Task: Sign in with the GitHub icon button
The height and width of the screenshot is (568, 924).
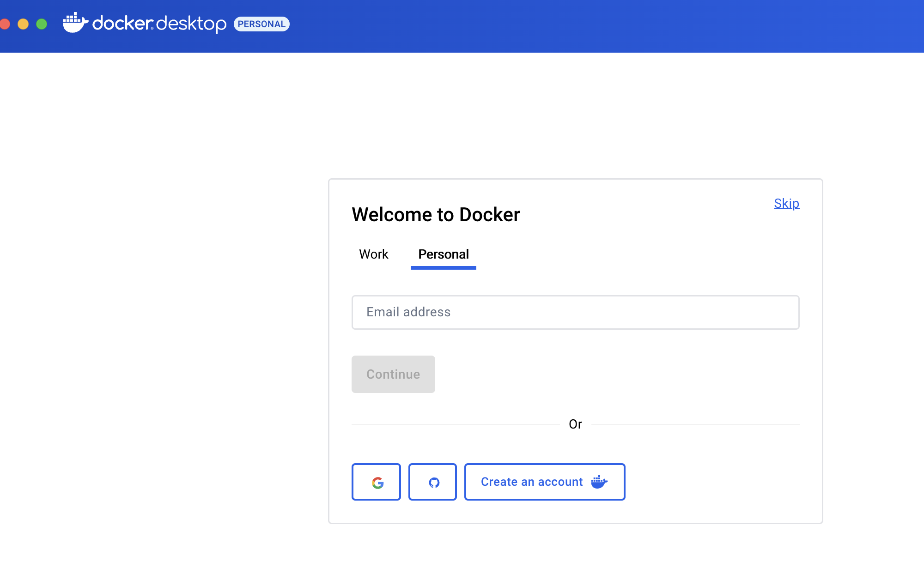Action: tap(432, 482)
